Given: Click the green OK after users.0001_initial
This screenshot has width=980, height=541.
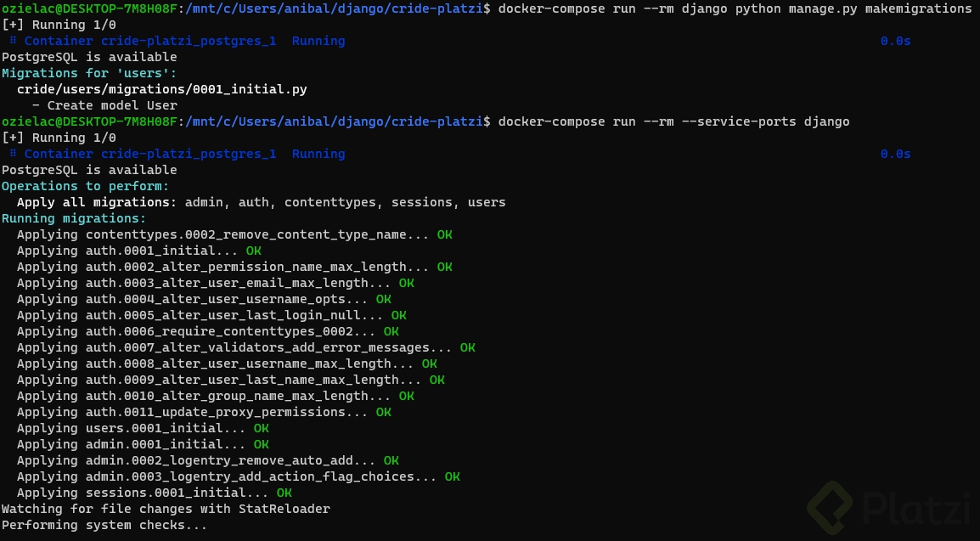Looking at the screenshot, I should (x=262, y=429).
